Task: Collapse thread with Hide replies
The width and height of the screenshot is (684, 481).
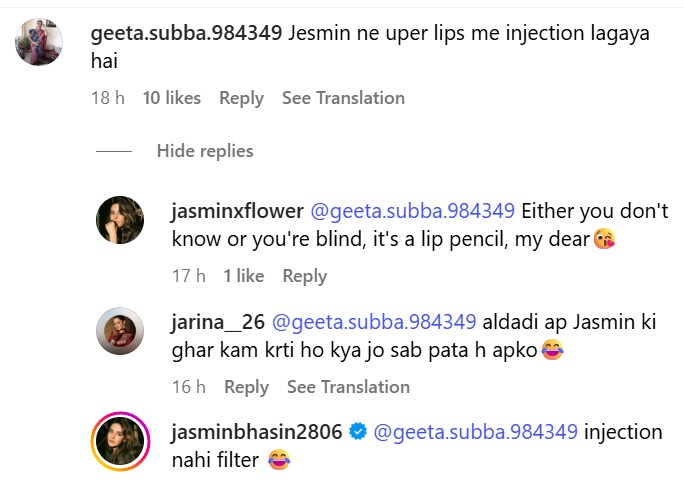Action: click(x=205, y=151)
